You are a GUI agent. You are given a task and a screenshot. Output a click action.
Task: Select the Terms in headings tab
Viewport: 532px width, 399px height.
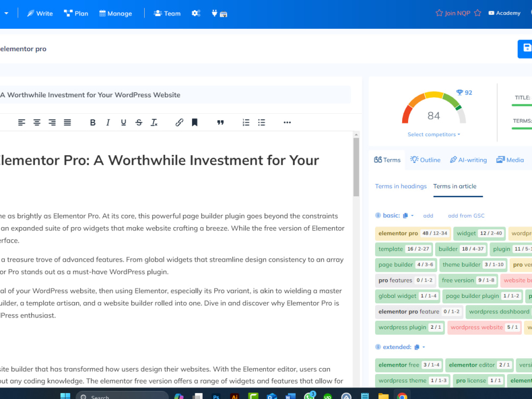tap(401, 186)
